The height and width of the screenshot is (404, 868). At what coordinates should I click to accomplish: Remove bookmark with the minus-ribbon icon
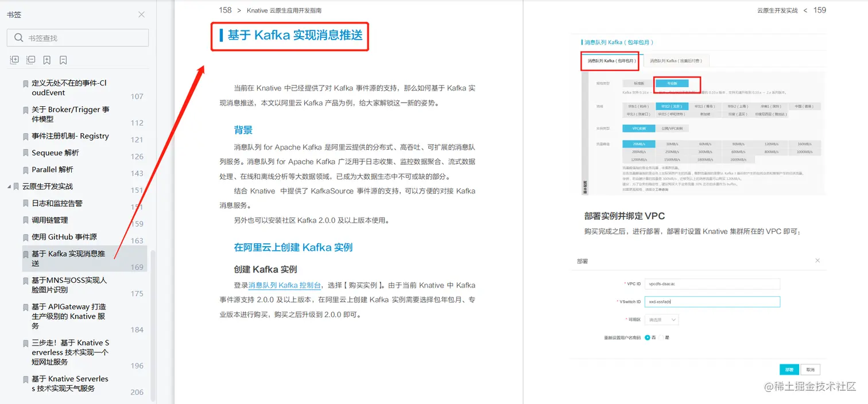click(63, 60)
